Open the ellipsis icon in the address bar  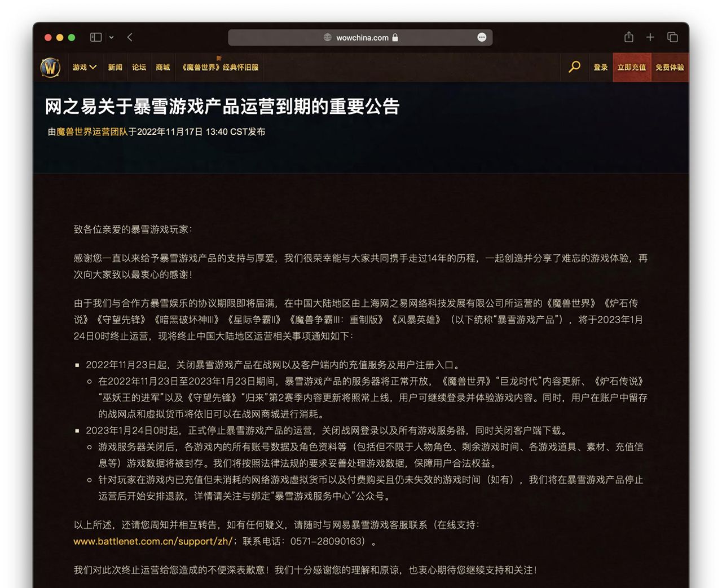482,37
